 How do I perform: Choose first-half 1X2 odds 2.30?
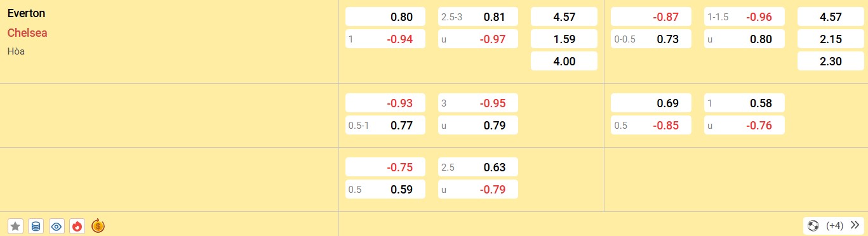click(831, 62)
